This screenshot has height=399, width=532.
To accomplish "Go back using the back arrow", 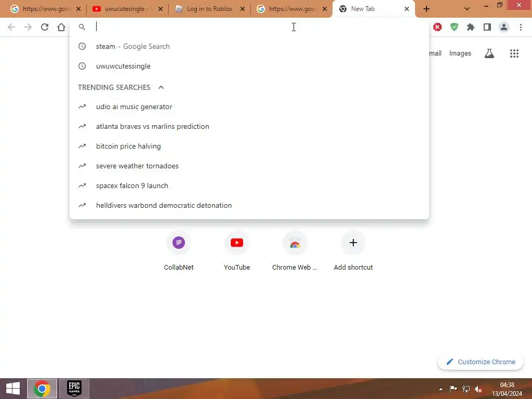I will pyautogui.click(x=11, y=27).
